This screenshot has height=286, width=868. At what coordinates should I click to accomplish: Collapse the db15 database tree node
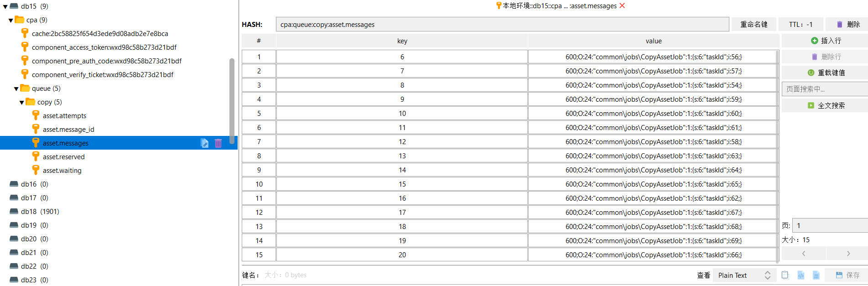(5, 7)
